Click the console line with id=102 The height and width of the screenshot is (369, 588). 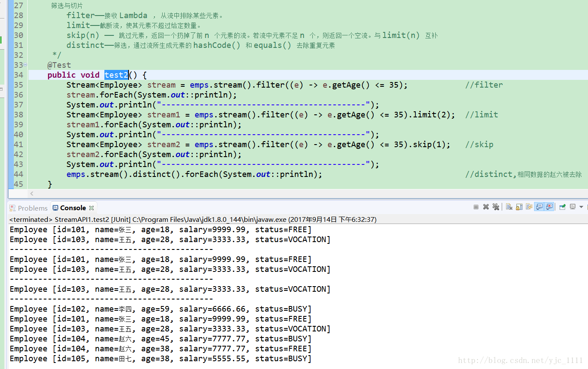[x=160, y=309]
